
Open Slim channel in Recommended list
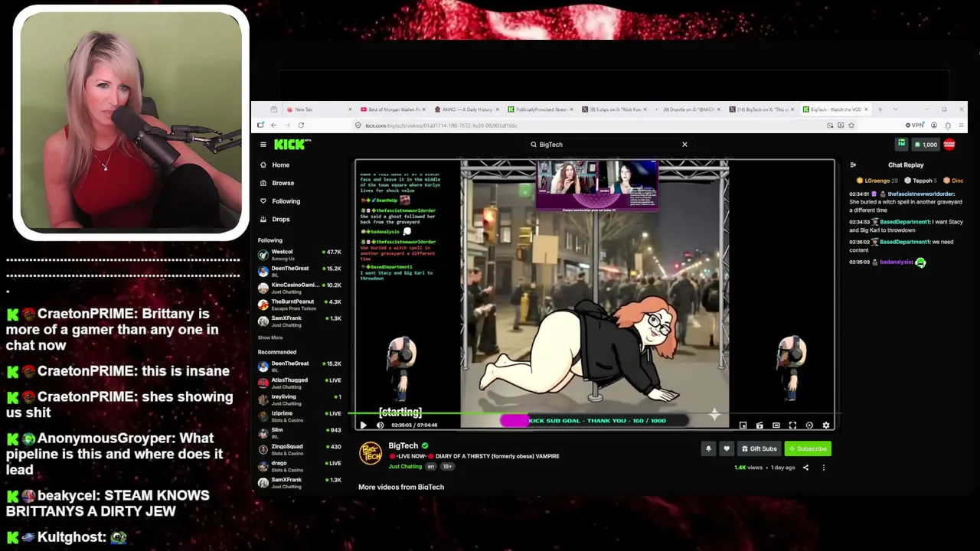(299, 433)
